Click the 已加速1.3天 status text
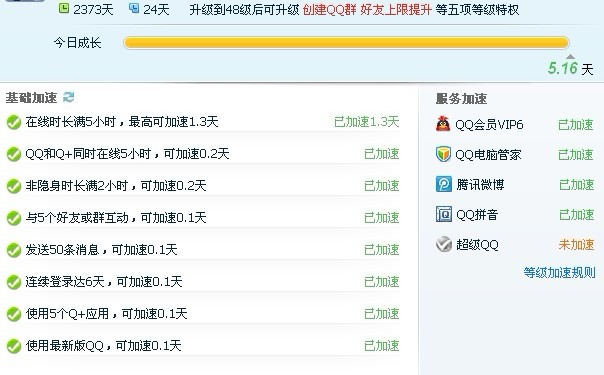Image resolution: width=604 pixels, height=375 pixels. click(x=366, y=122)
